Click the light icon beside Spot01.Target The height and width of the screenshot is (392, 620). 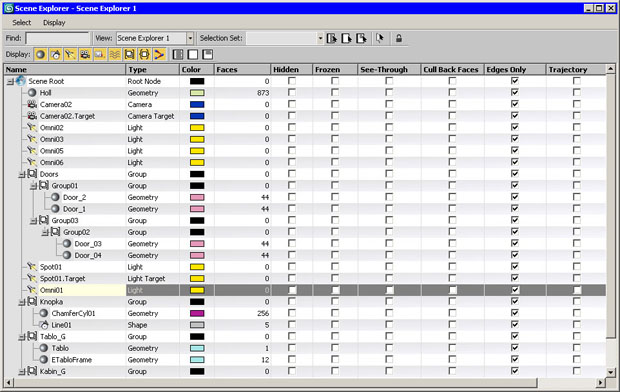(x=32, y=278)
